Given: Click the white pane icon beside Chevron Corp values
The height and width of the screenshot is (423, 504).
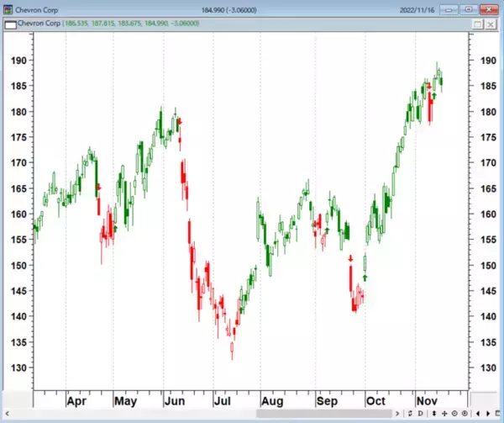Looking at the screenshot, I should pyautogui.click(x=11, y=24).
